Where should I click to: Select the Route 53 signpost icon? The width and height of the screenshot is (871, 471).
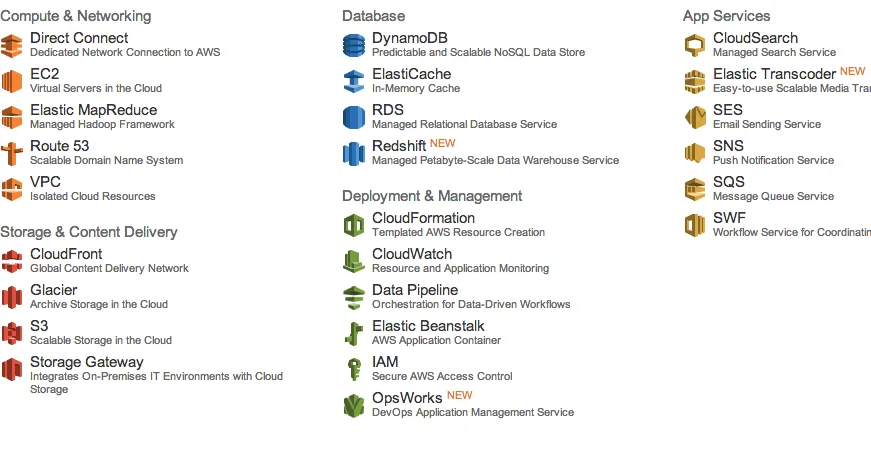(12, 153)
